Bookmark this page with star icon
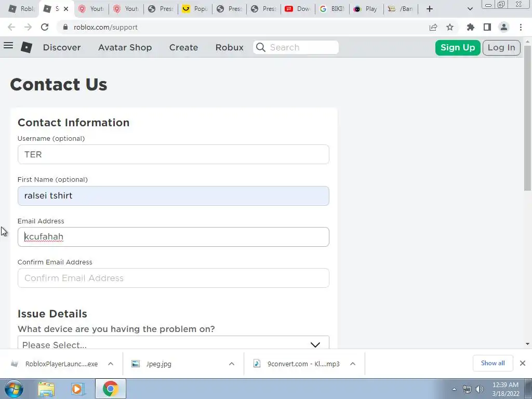532x399 pixels. (450, 27)
